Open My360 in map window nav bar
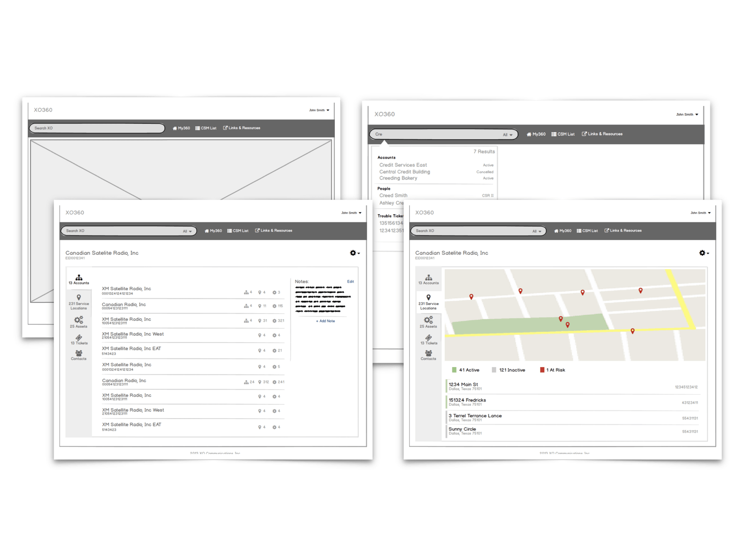The height and width of the screenshot is (560, 744). click(x=563, y=231)
